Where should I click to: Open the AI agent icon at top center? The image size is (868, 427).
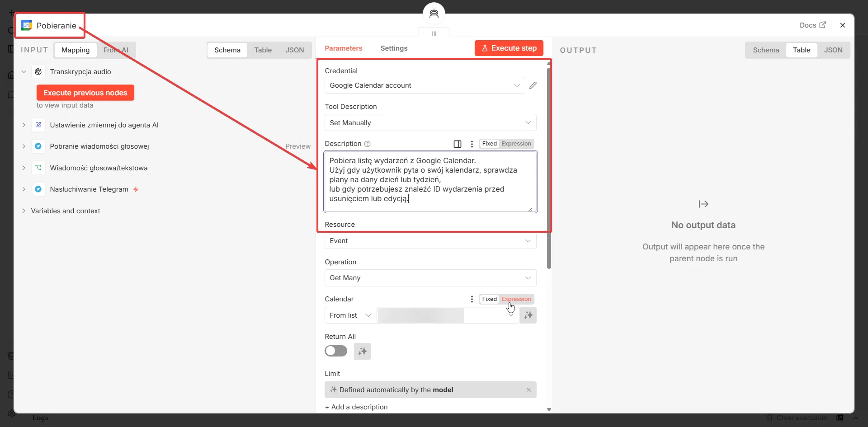(x=434, y=13)
